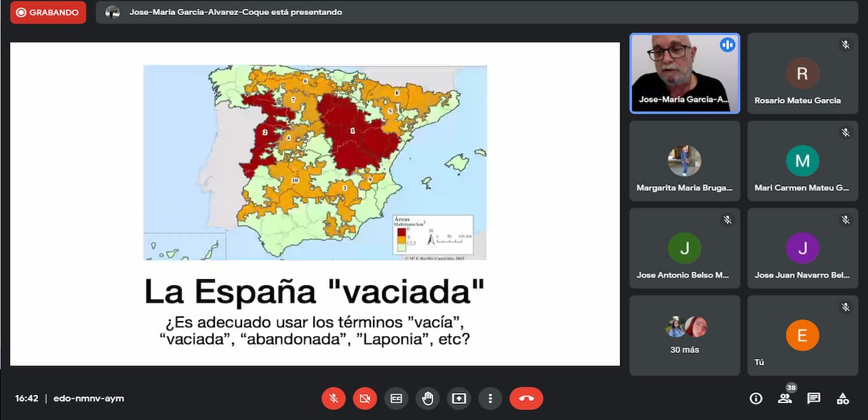
Task: Select Rosario Mateu Garcia's tile
Action: coord(802,73)
